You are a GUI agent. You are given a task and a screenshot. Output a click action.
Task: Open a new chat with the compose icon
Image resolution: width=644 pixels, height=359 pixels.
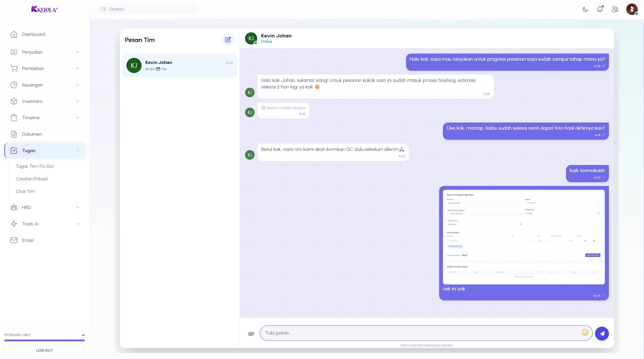tap(228, 40)
